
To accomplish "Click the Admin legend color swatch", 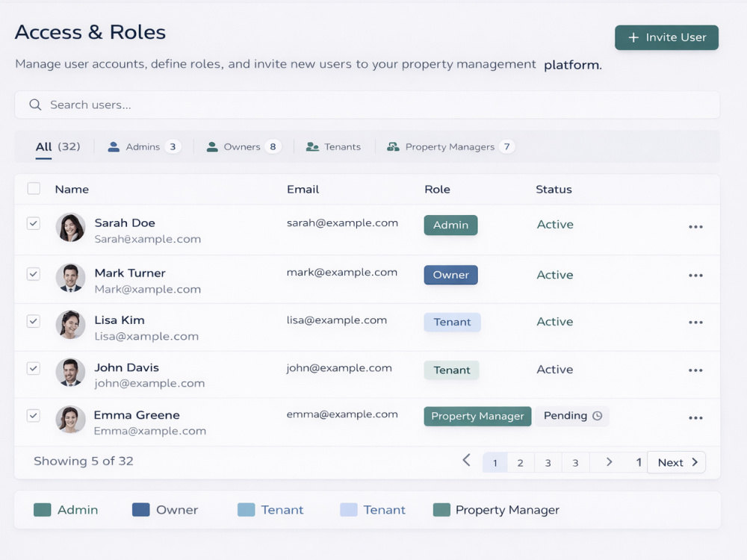I will pyautogui.click(x=43, y=510).
